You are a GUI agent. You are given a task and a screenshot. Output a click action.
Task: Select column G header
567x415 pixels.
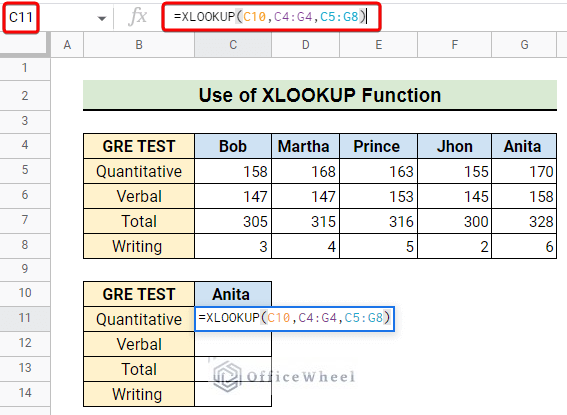tap(524, 45)
